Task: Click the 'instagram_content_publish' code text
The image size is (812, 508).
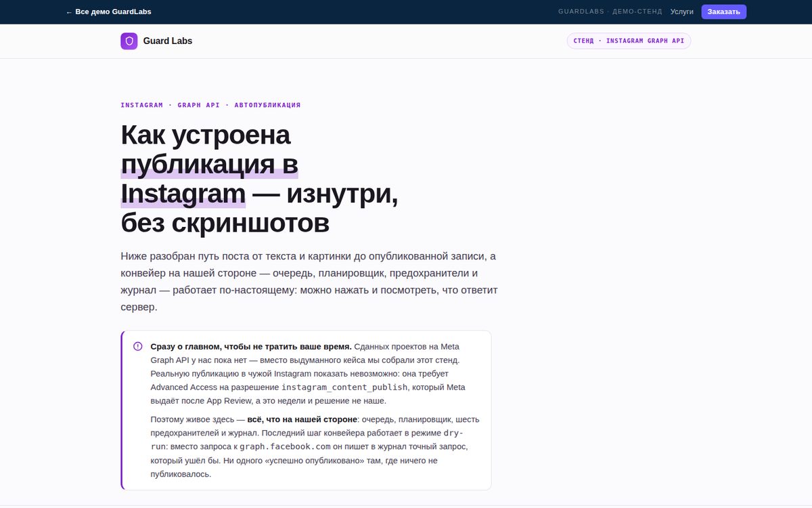Action: 344,387
